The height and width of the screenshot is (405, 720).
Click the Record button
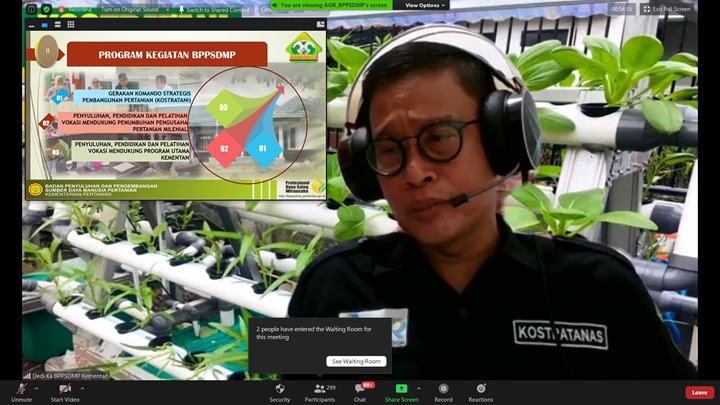(443, 393)
